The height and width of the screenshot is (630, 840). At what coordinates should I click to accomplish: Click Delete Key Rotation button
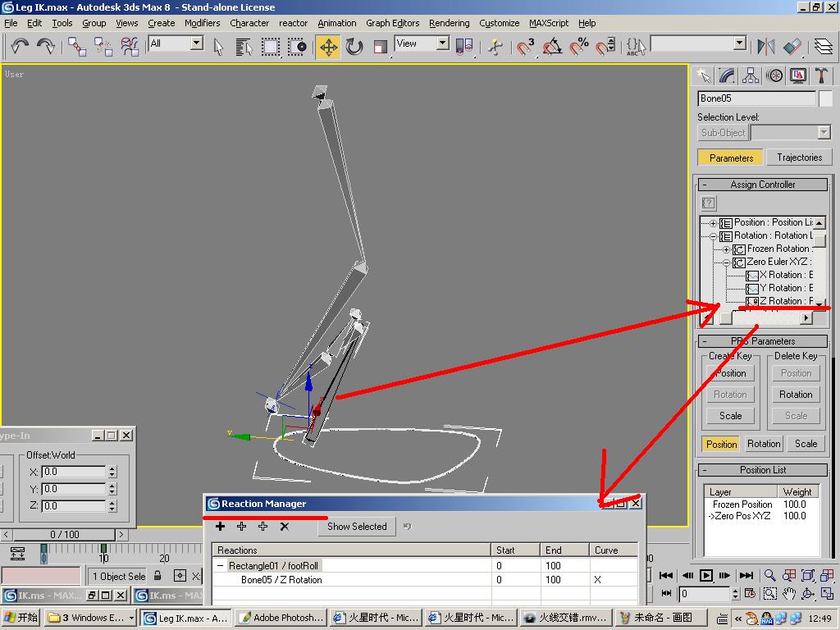796,395
